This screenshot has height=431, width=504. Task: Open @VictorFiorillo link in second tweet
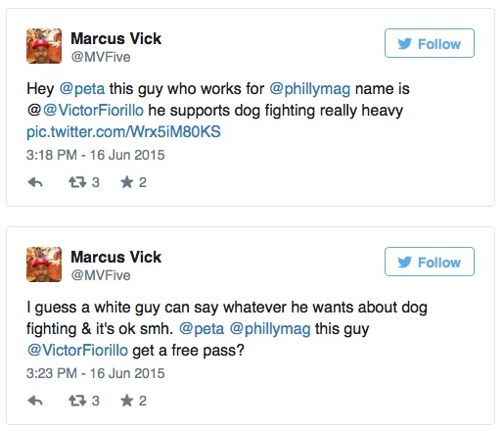point(77,351)
